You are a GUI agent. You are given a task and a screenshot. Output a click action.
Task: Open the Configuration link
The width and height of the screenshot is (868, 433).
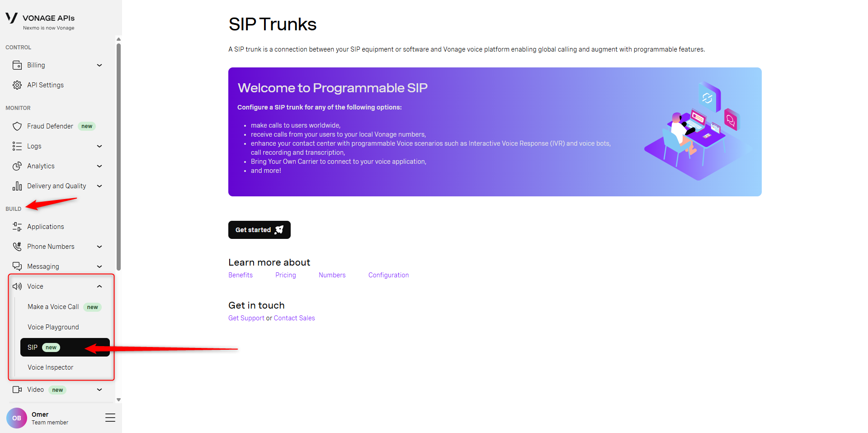coord(389,275)
